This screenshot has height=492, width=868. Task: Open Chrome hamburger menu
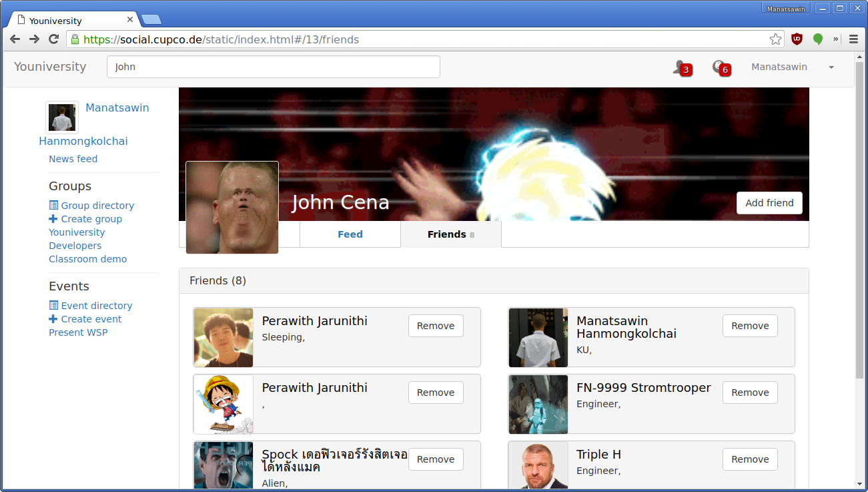tap(853, 39)
